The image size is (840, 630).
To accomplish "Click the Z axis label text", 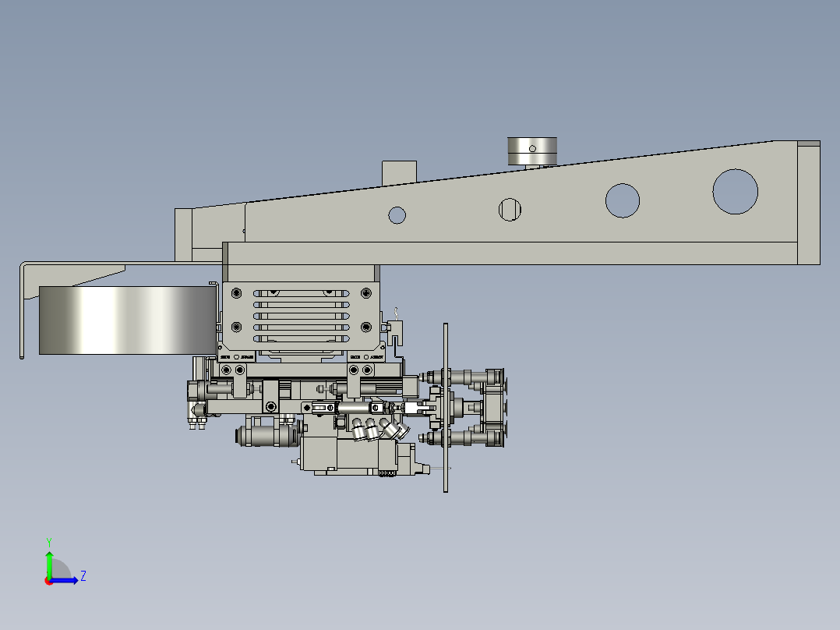I will coord(83,575).
